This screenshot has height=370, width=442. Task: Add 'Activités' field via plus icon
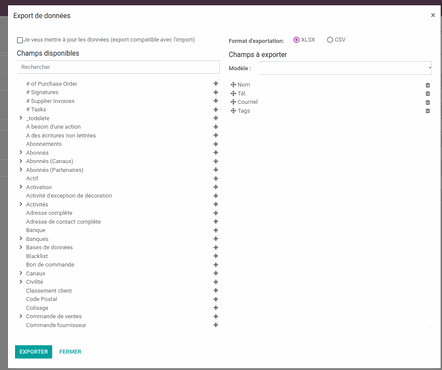pos(216,204)
